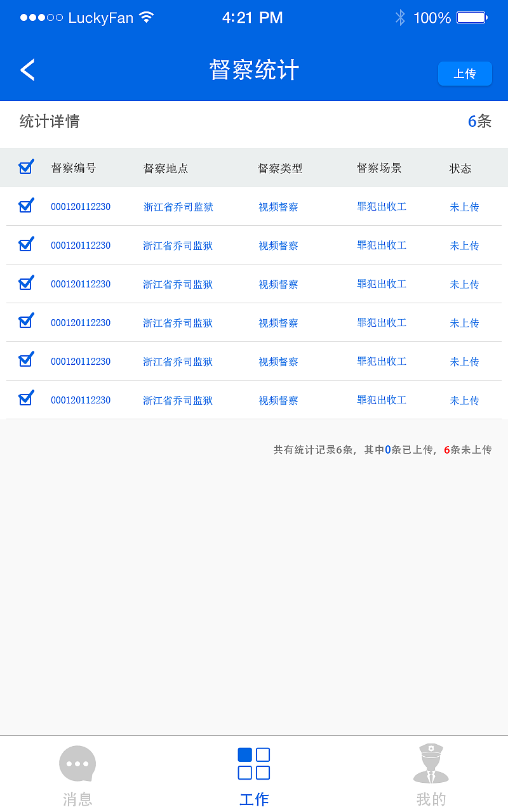Tap the back arrow in the header
Image resolution: width=508 pixels, height=812 pixels.
point(27,70)
